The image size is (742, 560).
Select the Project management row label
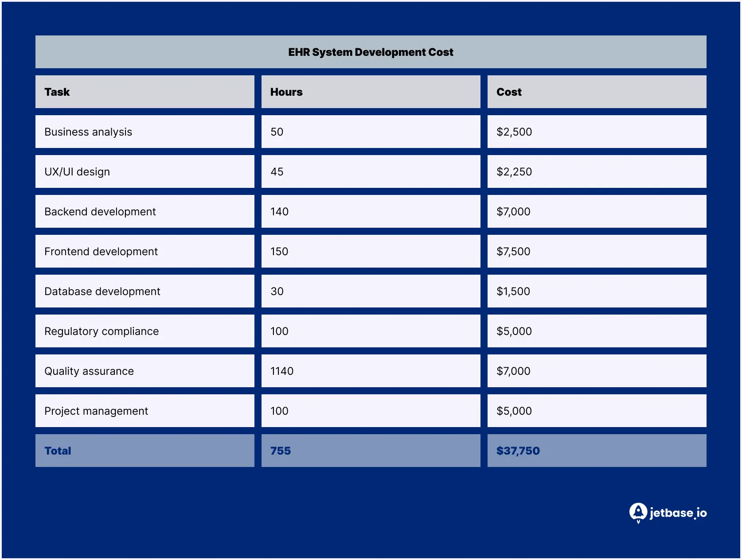pyautogui.click(x=96, y=411)
